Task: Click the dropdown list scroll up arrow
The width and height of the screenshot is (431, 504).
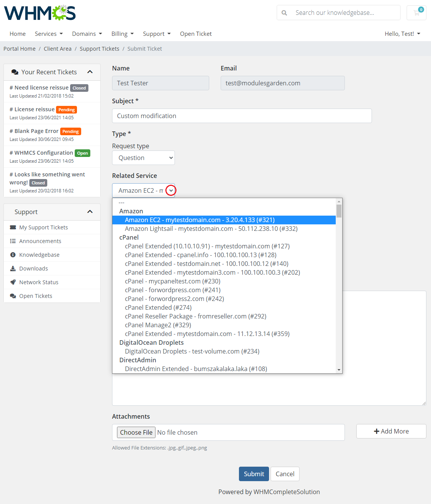Action: click(x=339, y=201)
